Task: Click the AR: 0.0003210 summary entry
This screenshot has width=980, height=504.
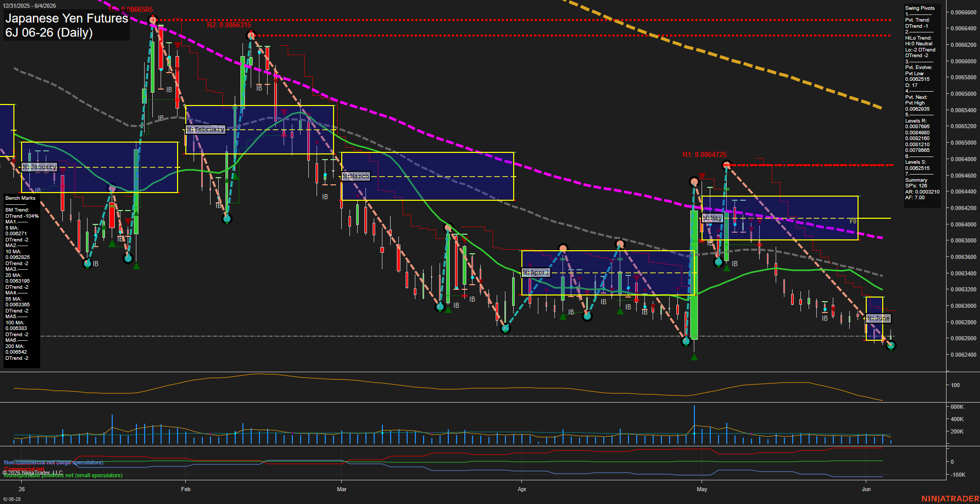Action: coord(922,192)
